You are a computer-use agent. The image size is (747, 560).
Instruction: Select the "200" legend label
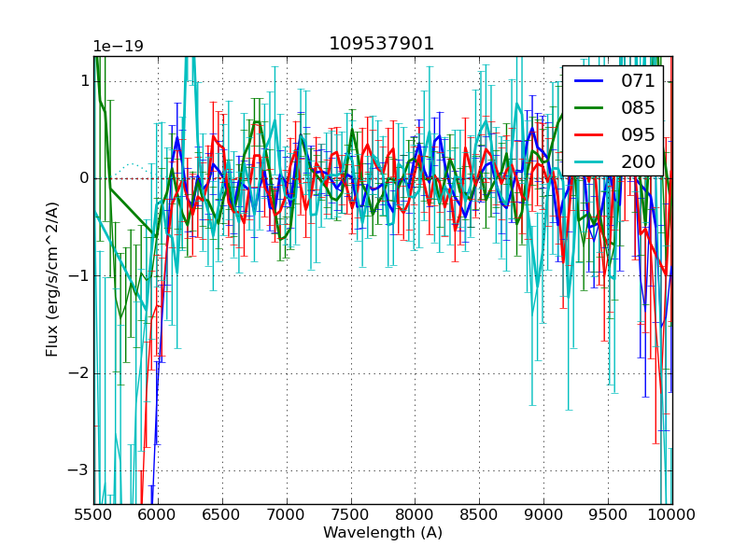(638, 162)
